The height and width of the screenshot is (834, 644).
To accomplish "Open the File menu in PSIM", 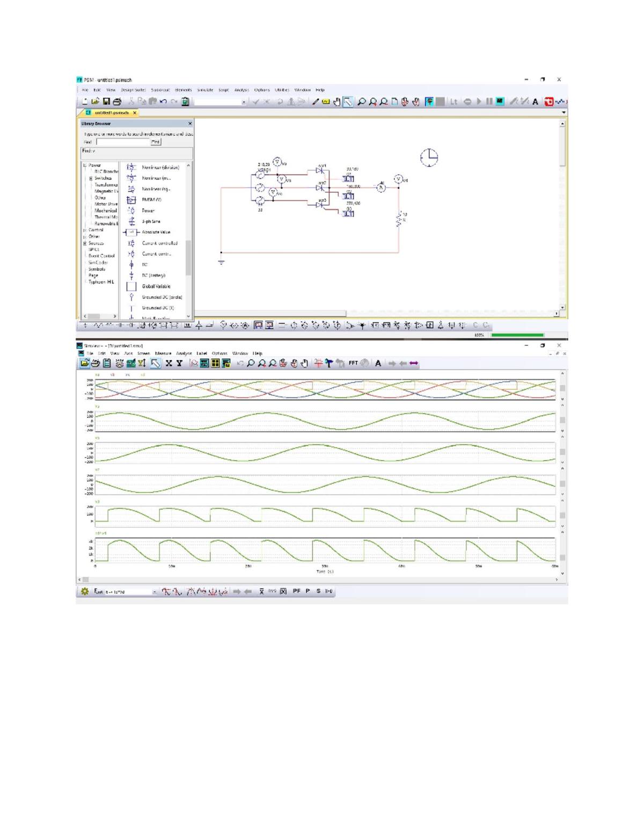I will click(85, 90).
